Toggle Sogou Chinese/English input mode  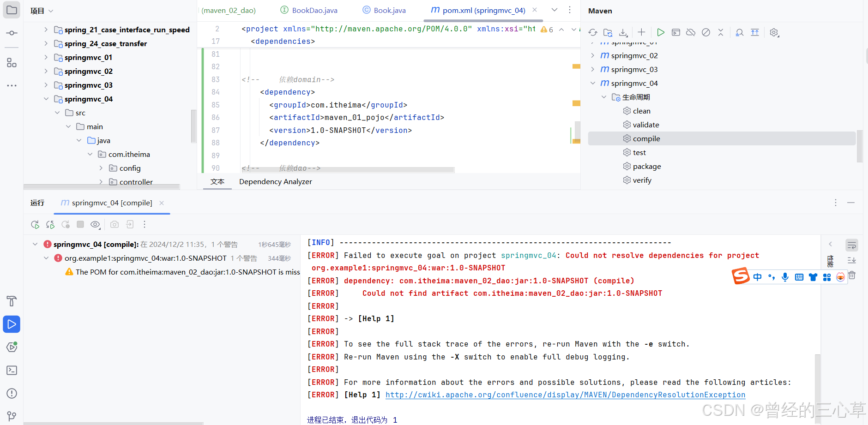click(758, 277)
